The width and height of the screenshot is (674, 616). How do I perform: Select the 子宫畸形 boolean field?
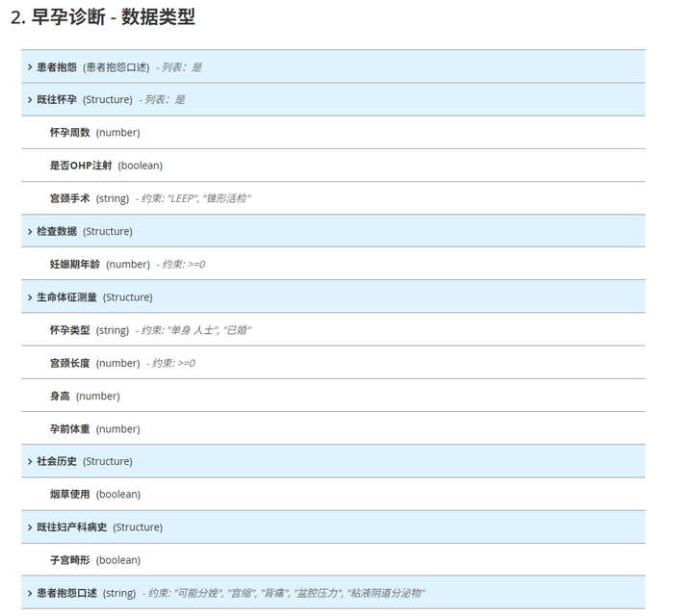69,560
